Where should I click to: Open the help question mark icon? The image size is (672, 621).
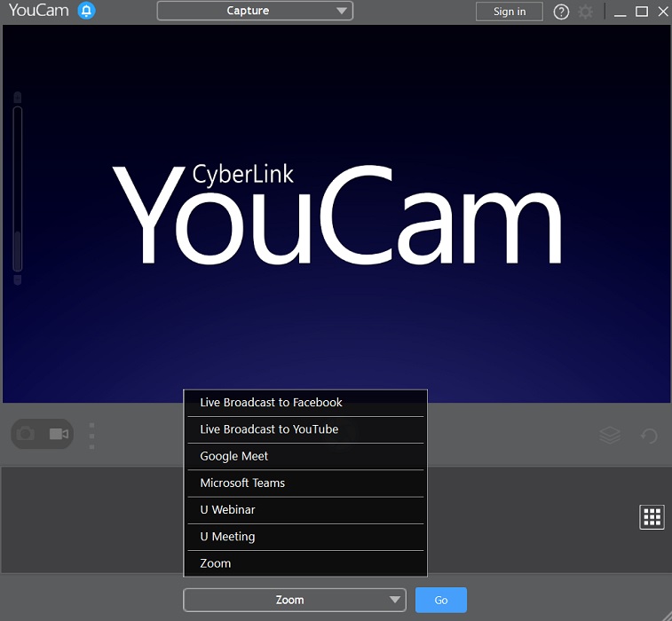[561, 12]
